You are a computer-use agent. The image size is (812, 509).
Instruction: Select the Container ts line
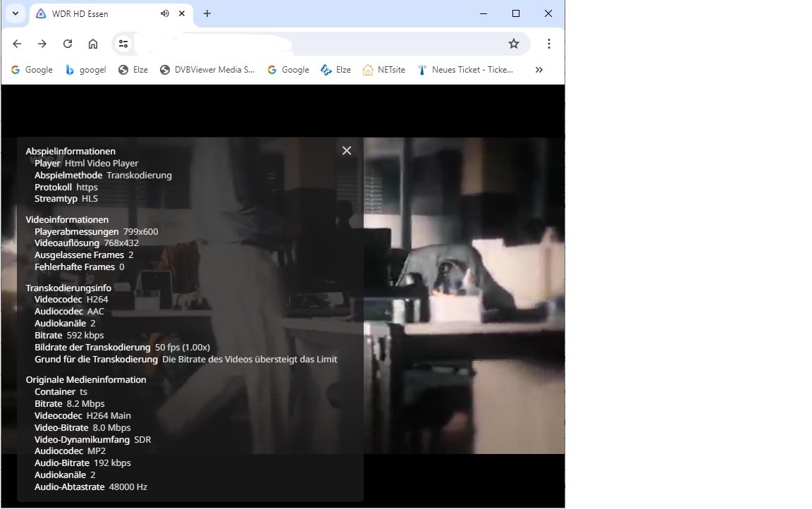(61, 391)
